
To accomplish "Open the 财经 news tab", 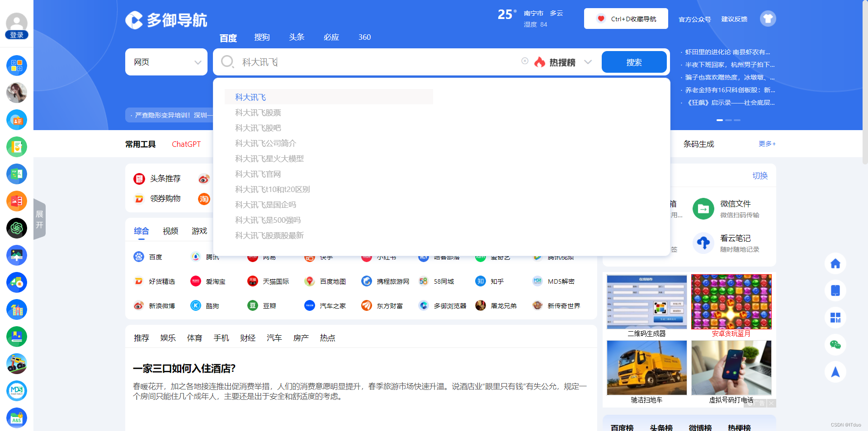I will coord(248,338).
